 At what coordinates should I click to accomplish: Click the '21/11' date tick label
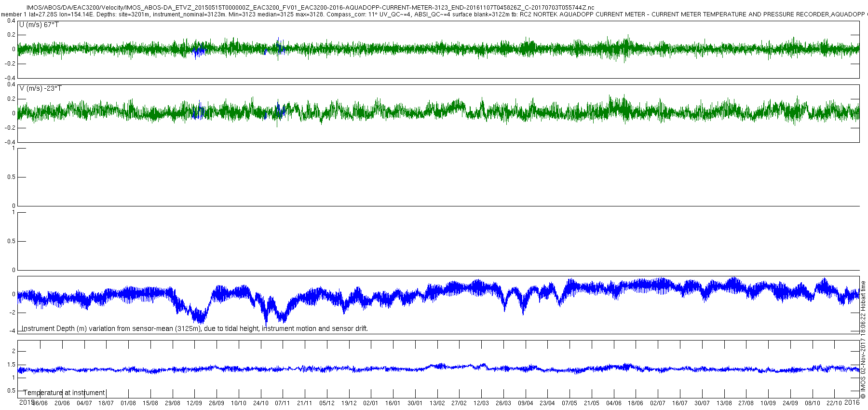(x=305, y=403)
